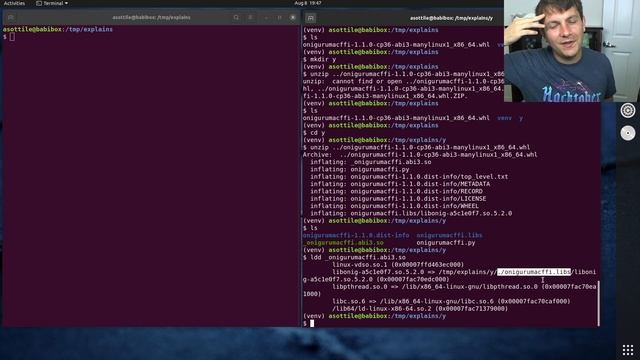Click 'onigurumacffi-1.1.0.dist-info' directory in ls output
Screen dimensions: 640x360
tap(356, 236)
